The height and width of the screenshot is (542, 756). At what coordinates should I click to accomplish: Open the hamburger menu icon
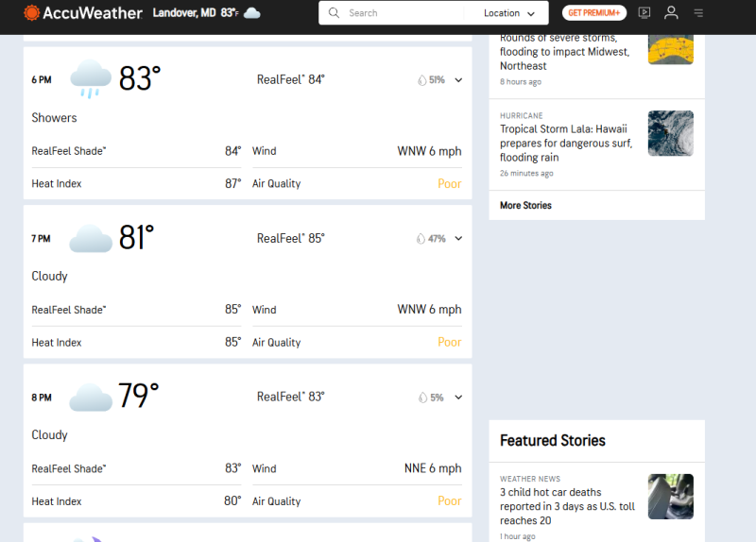click(698, 13)
